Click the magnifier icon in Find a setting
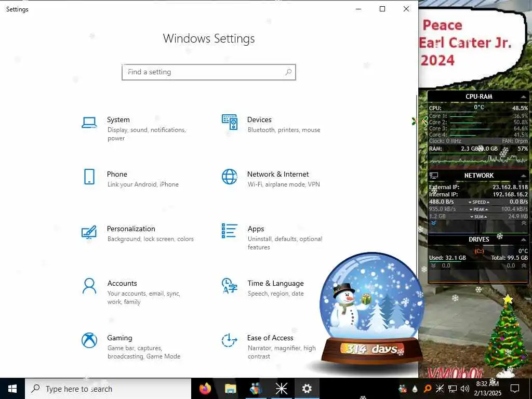Viewport: 532px width, 399px height. pos(288,72)
